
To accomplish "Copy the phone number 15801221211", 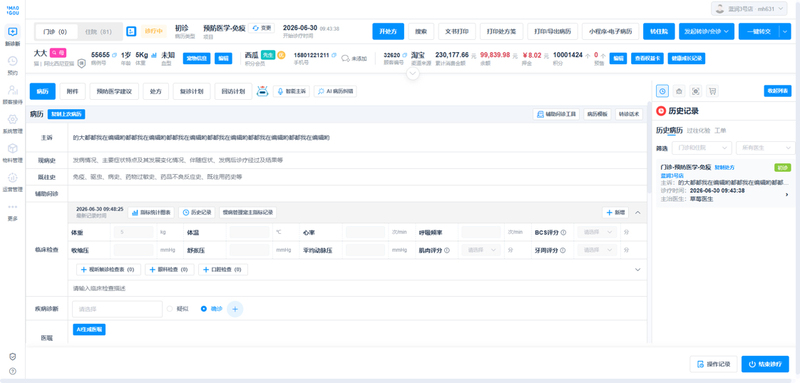I will pyautogui.click(x=334, y=55).
